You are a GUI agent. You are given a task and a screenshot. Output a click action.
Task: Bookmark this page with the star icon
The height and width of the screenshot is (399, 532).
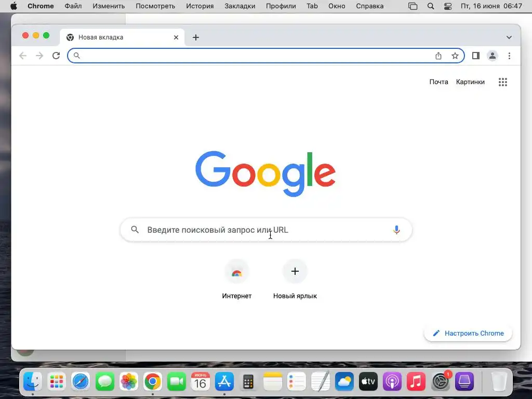coord(455,56)
